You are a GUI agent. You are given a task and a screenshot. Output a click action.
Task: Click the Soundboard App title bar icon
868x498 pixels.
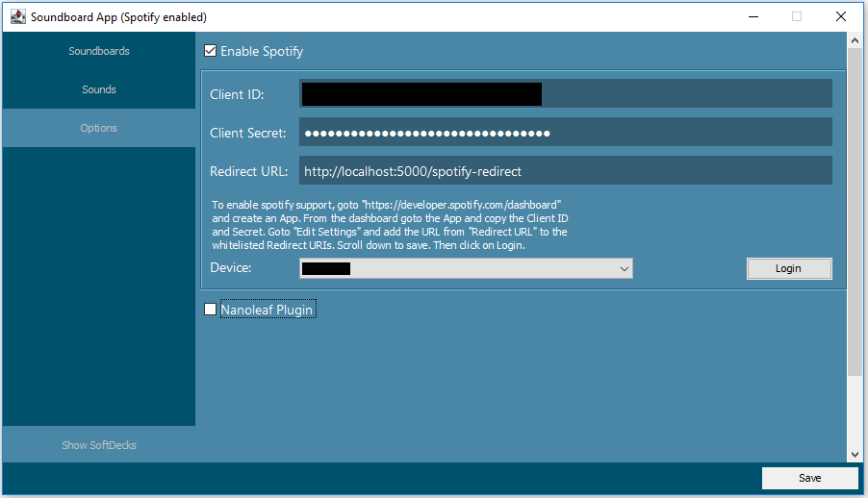[x=18, y=16]
